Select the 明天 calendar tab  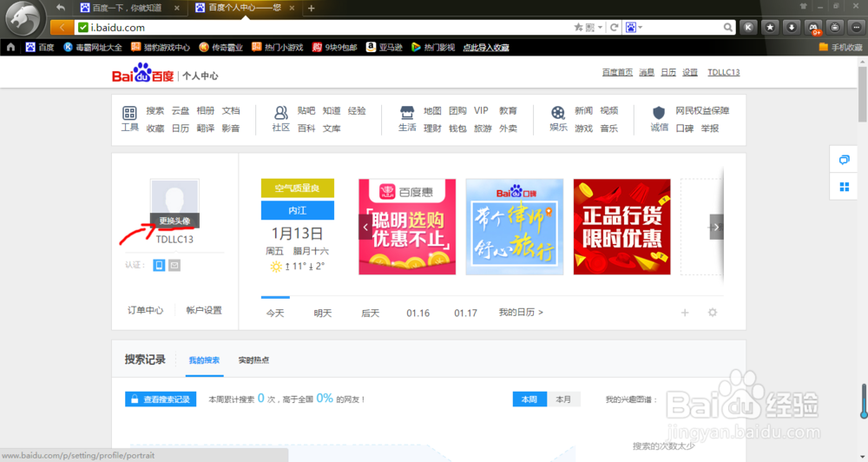(x=323, y=313)
